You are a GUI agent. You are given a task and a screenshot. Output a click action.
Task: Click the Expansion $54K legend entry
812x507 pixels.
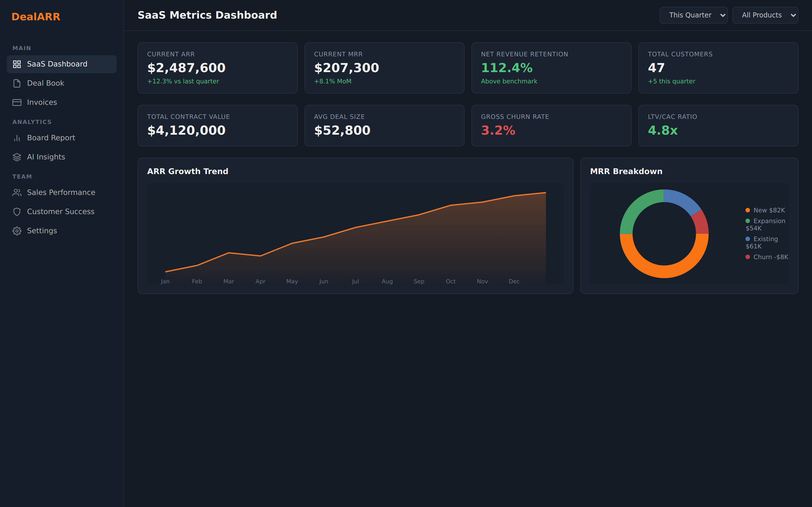click(765, 224)
